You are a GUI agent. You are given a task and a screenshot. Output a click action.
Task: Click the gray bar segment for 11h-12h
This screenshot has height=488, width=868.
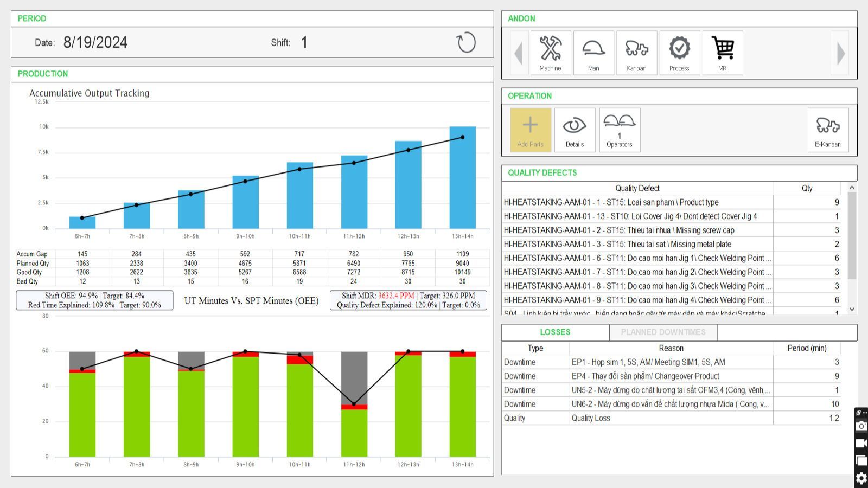354,377
